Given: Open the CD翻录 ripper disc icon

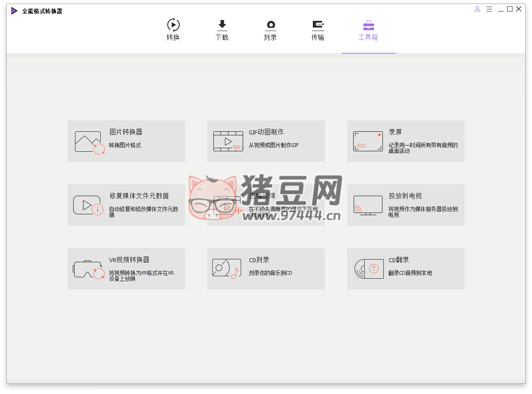Looking at the screenshot, I should [369, 268].
